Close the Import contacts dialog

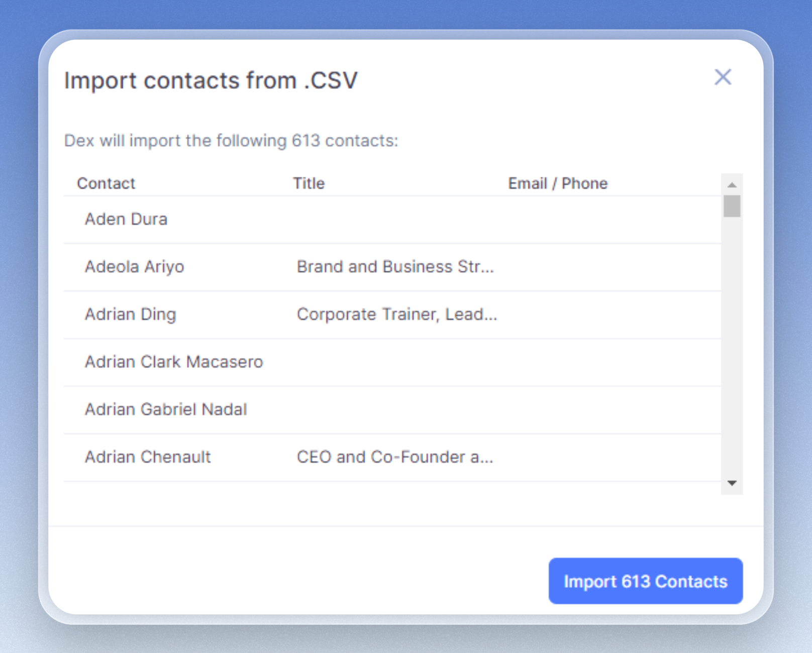click(723, 77)
